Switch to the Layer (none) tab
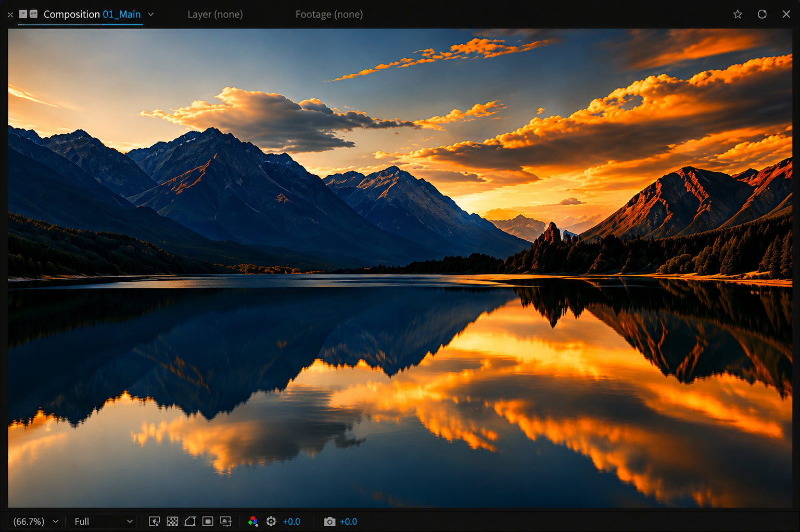Screen dimensions: 800x532 pyautogui.click(x=215, y=15)
